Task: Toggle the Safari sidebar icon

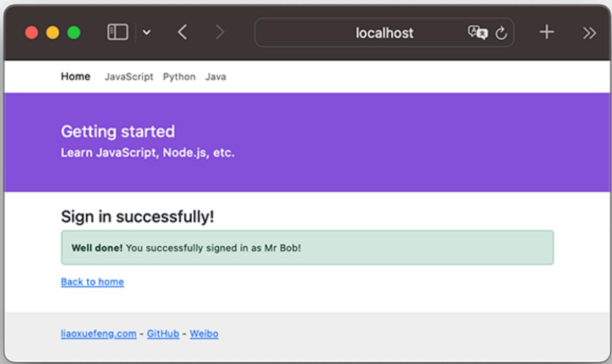Action: [117, 33]
